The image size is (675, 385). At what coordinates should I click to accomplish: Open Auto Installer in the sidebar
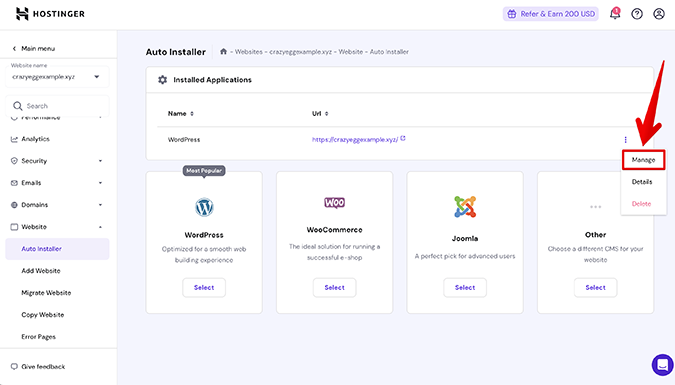tap(57, 248)
